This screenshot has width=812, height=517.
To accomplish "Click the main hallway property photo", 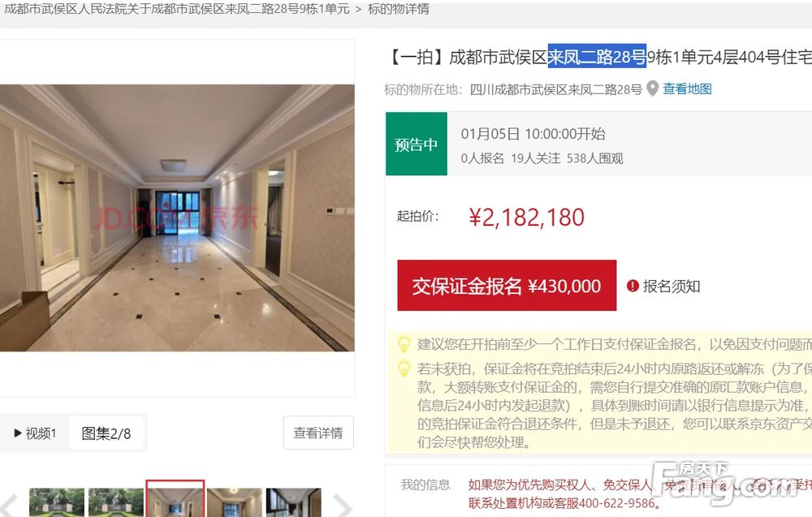I will click(x=177, y=218).
